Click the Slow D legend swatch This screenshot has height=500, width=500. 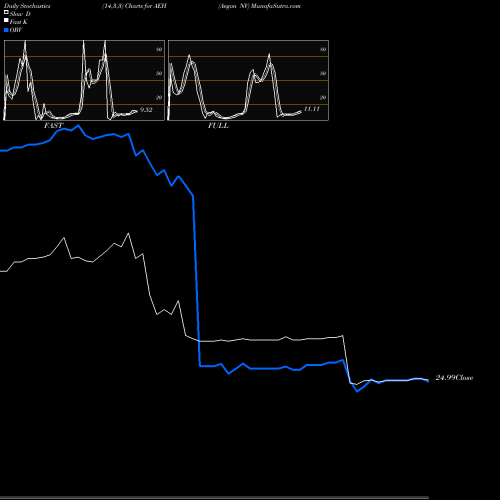[6, 13]
